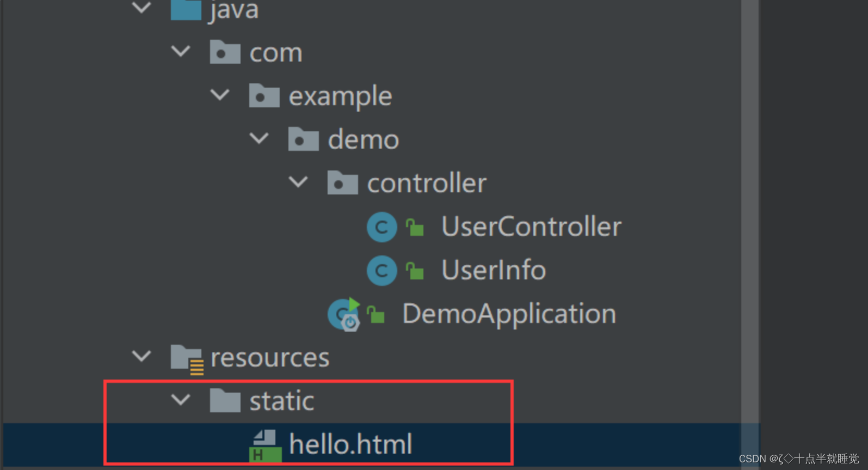This screenshot has height=470, width=868.
Task: Collapse the controller package chevron
Action: 298,182
